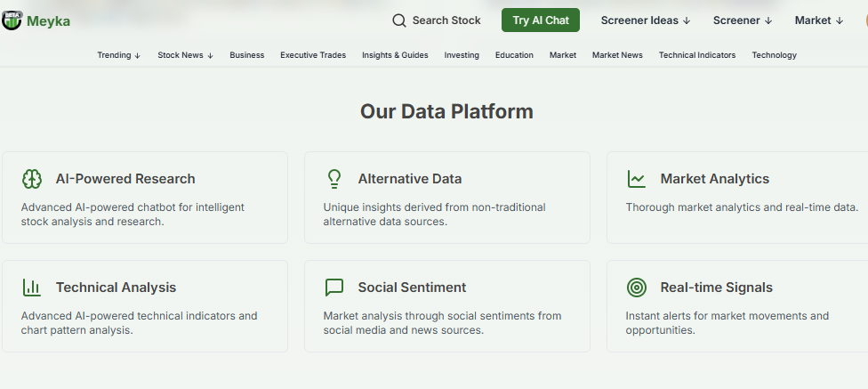Viewport: 868px width, 389px height.
Task: Click the Social Sentiment speech bubble icon
Action: coord(334,288)
